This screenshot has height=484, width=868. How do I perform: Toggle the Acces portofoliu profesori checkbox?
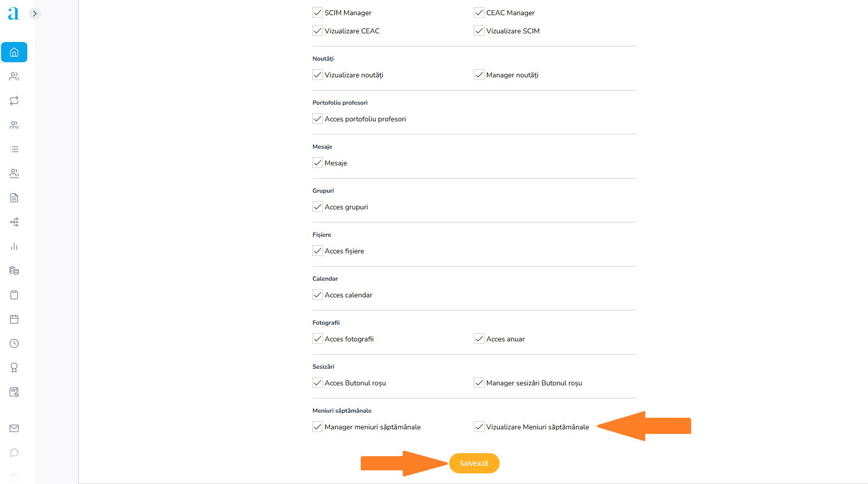[x=318, y=119]
